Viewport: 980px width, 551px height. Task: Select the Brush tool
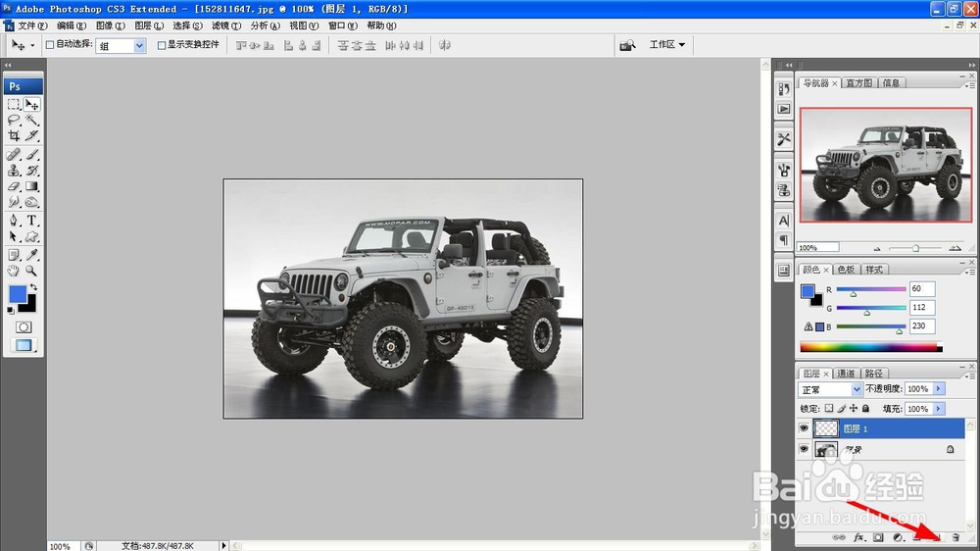coord(32,155)
